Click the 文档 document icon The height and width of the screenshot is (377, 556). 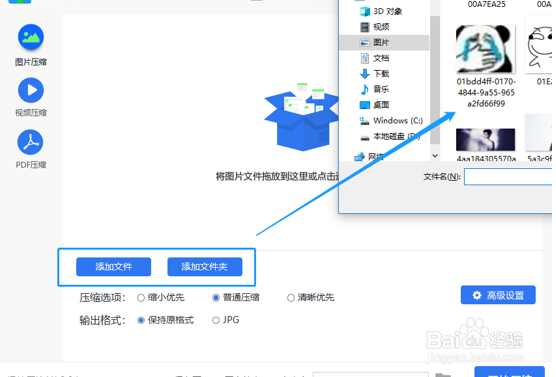coord(365,58)
